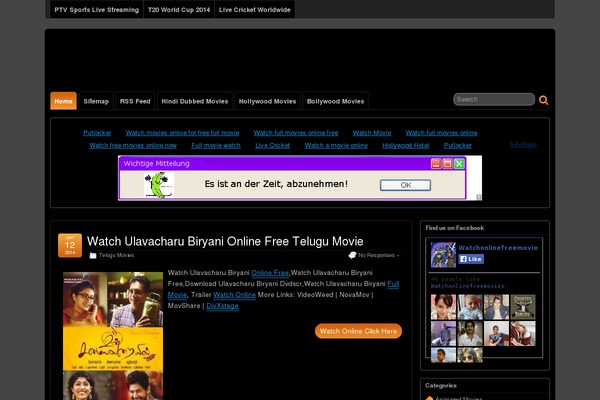Image resolution: width=600 pixels, height=400 pixels.
Task: Click the Watchonlinefreemovie Facebook page name
Action: [498, 248]
